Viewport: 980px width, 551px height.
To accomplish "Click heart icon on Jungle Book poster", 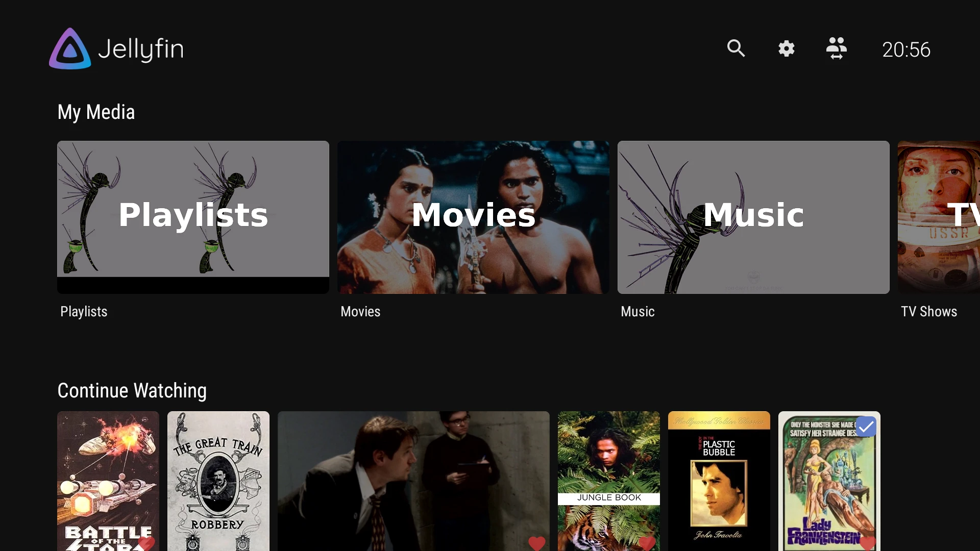I will point(647,543).
